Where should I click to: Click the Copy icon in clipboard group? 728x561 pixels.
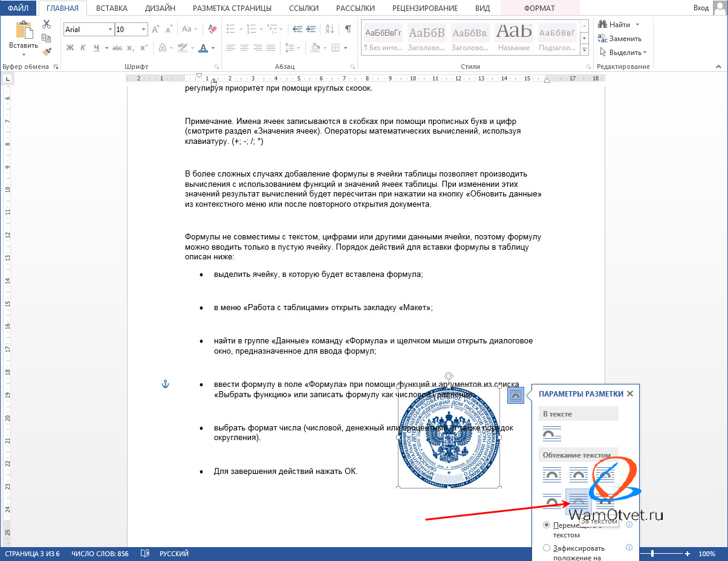tap(47, 37)
